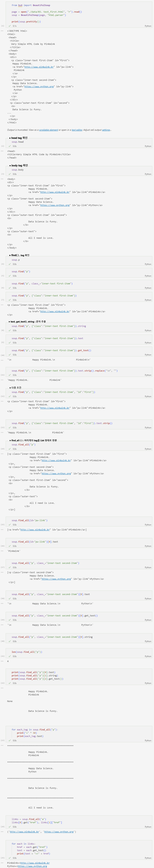
Task: Open the ellipsis menu beside the links tuple output
Action: click(x=2, y=832)
